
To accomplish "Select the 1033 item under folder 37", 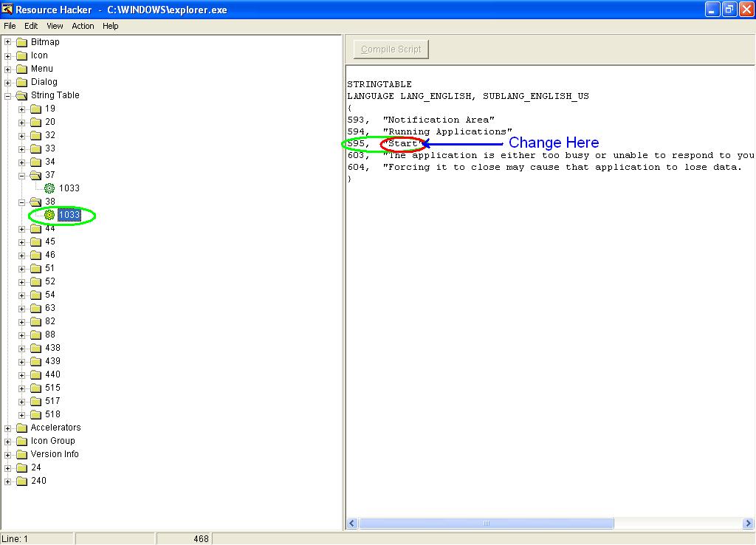I will coord(69,188).
